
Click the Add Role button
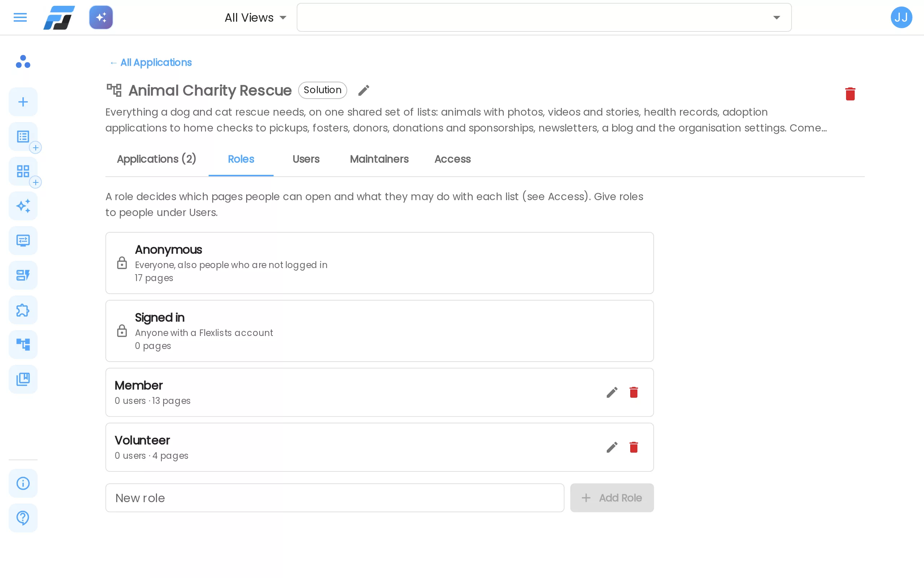(612, 498)
